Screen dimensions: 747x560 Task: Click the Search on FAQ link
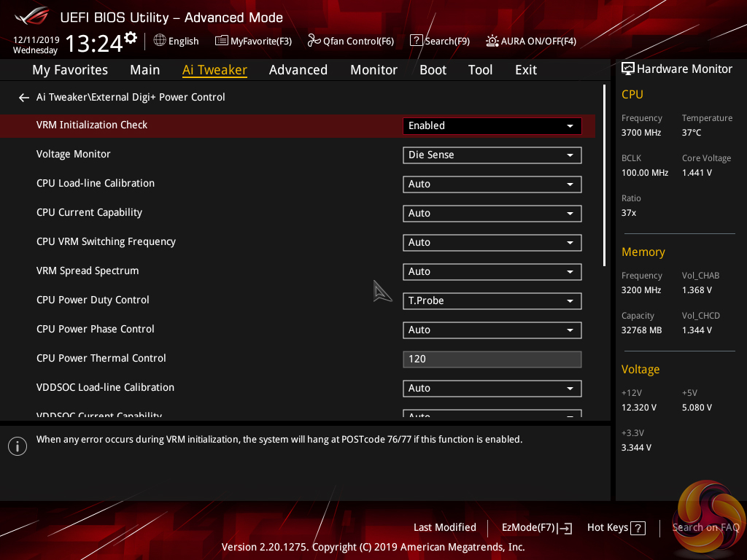(705, 528)
